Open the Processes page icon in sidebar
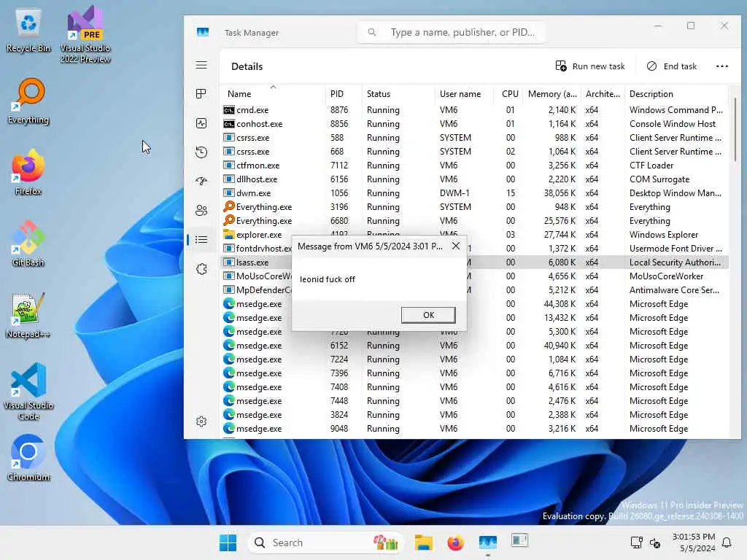The height and width of the screenshot is (560, 747). 201,94
